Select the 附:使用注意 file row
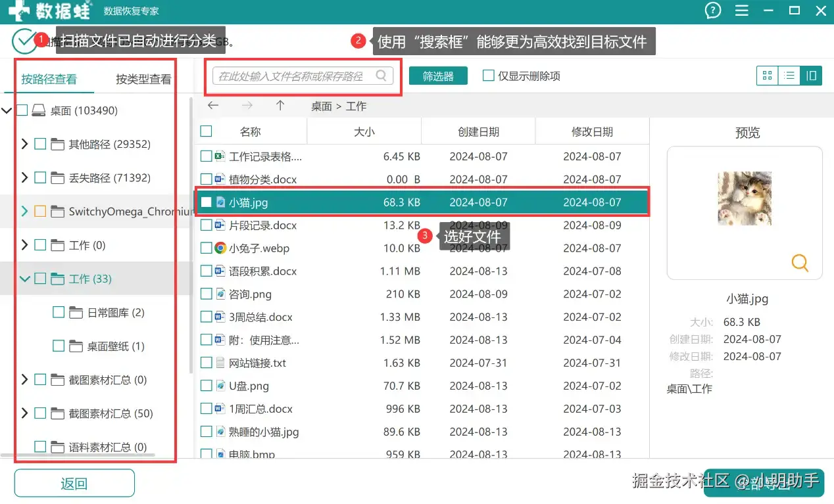This screenshot has width=834, height=504. click(x=422, y=340)
